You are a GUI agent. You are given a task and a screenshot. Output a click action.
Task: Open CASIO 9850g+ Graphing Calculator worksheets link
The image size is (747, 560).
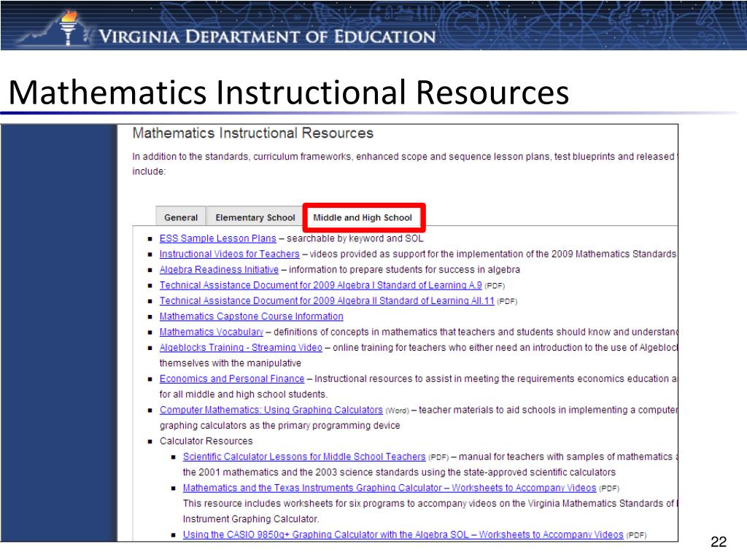point(403,534)
